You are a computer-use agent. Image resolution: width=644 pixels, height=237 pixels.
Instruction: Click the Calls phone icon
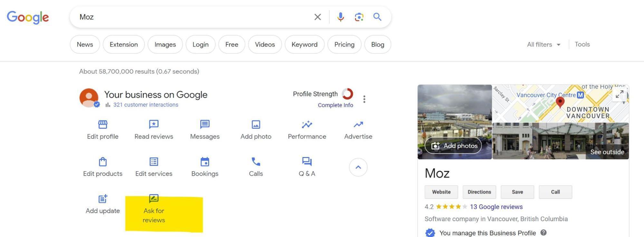point(256,162)
